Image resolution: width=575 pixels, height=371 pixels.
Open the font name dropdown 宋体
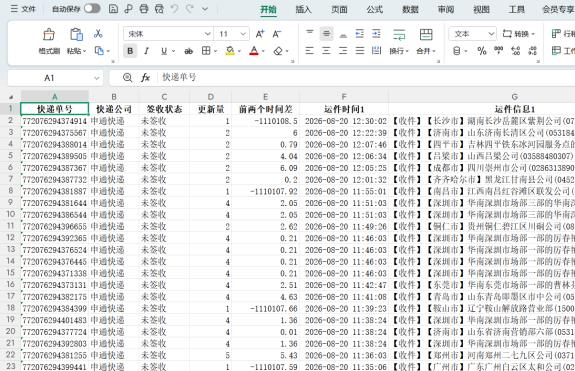(x=168, y=34)
